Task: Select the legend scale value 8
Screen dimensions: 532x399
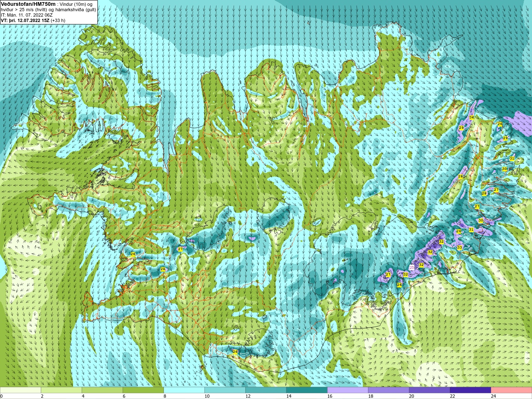Action: point(165,396)
